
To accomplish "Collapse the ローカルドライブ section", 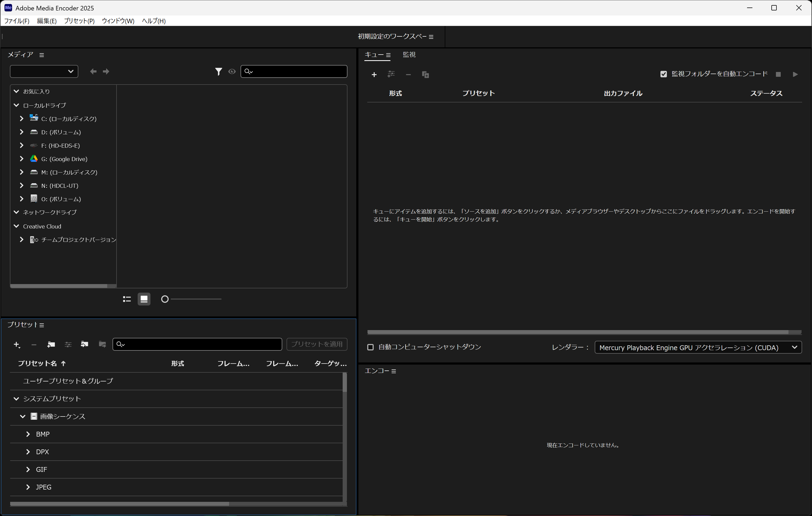I will click(x=16, y=105).
